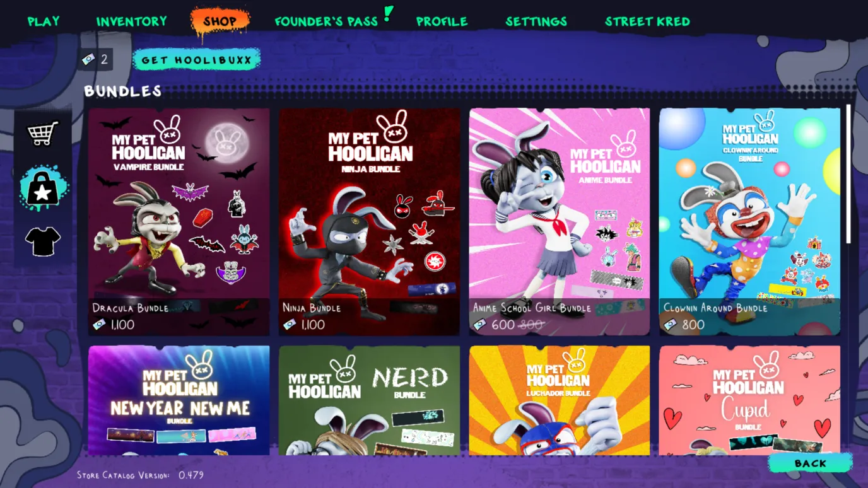The height and width of the screenshot is (488, 868).
Task: Click the Clownin Around Bundle price icon
Action: [670, 325]
